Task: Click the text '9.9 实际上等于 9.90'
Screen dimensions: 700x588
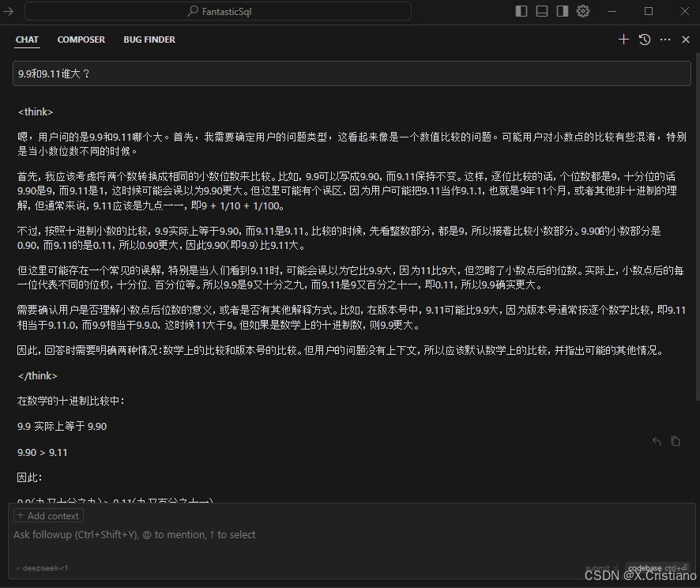Action: coord(62,426)
